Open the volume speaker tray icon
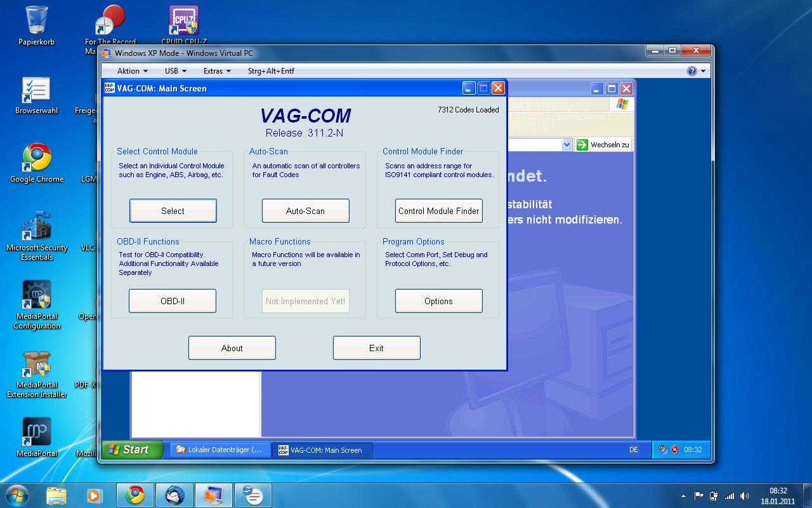The width and height of the screenshot is (812, 508). 745,496
